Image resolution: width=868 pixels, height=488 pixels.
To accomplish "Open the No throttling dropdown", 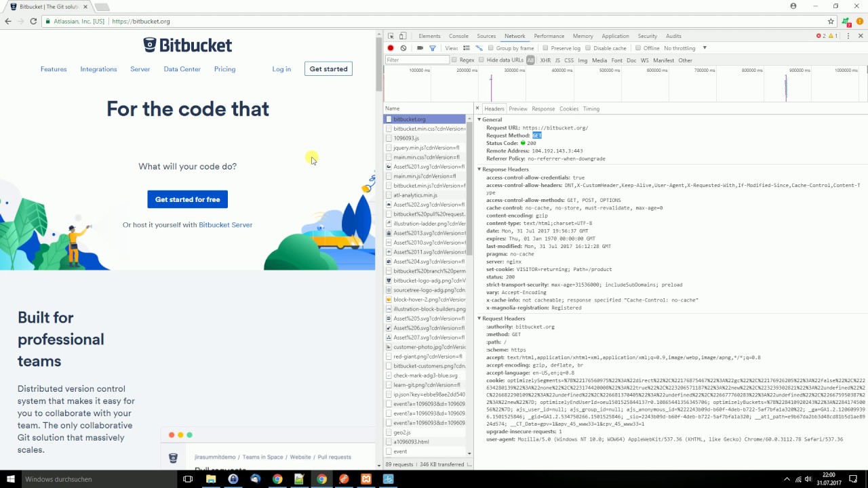I will [686, 48].
